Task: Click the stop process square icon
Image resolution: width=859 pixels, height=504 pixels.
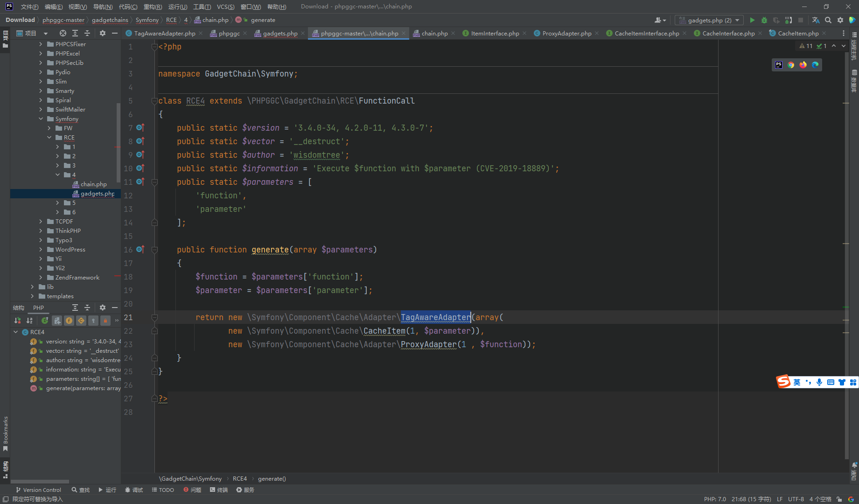Action: pyautogui.click(x=801, y=20)
